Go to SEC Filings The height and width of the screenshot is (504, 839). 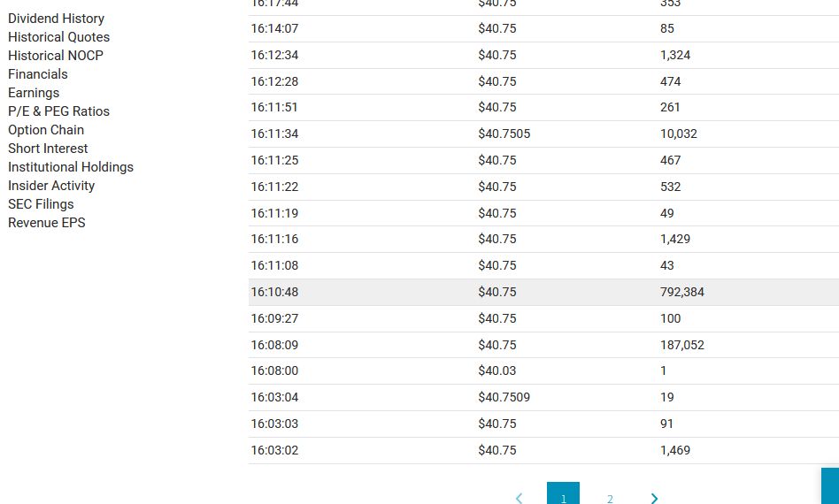click(x=41, y=204)
